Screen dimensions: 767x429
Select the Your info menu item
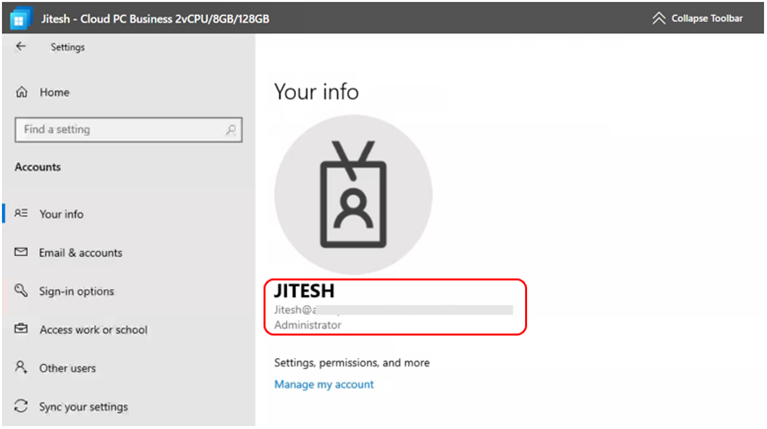[x=61, y=214]
